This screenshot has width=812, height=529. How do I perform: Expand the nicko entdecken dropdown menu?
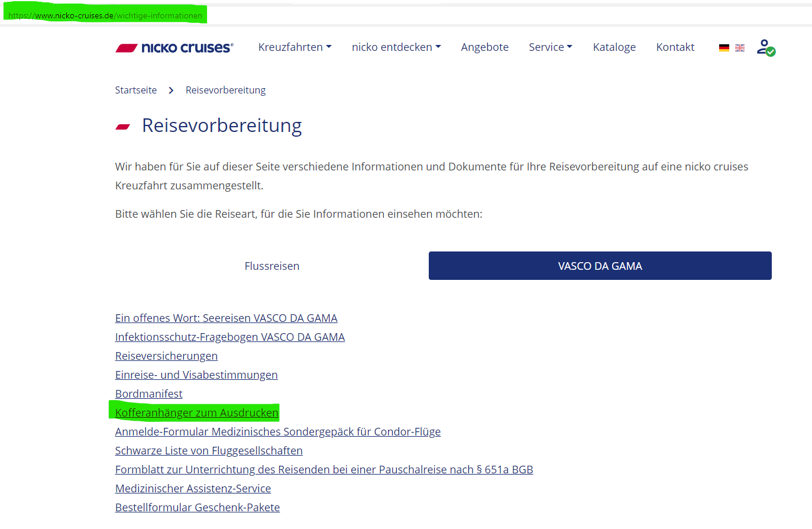[396, 47]
